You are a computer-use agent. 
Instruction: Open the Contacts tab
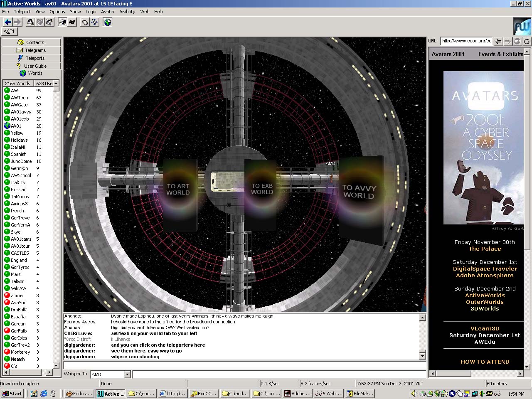[31, 42]
